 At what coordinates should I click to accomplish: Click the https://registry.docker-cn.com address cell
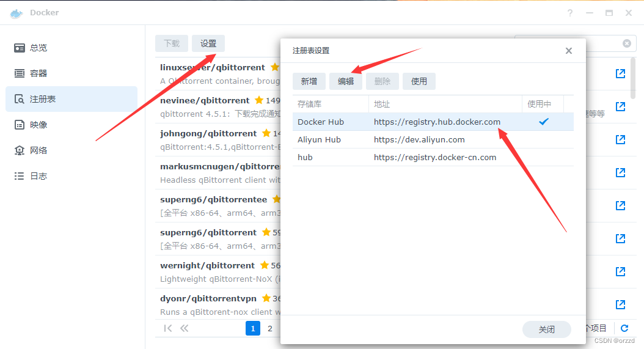coord(435,158)
